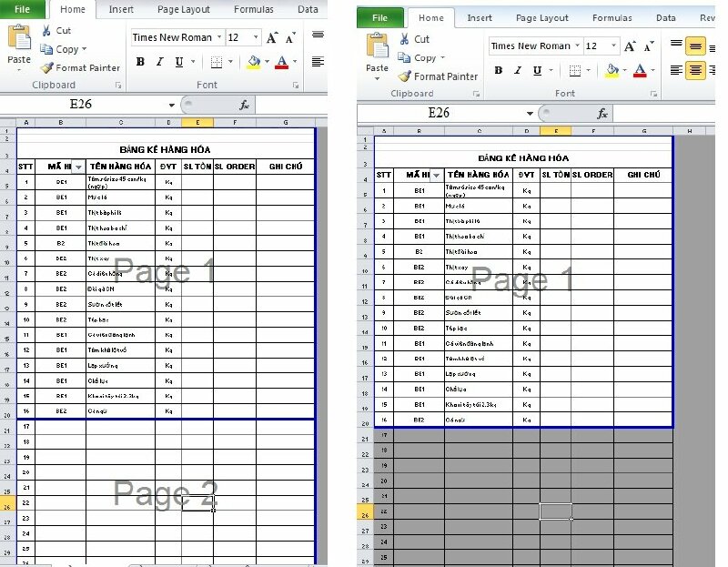Click Cut scissors icon in right window
Screen dimensions: 728x567
click(x=404, y=39)
